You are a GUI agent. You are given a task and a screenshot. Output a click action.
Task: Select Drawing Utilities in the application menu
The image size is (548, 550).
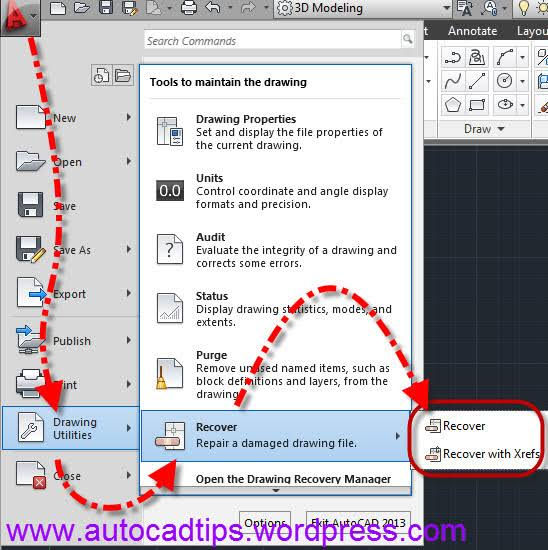70,428
